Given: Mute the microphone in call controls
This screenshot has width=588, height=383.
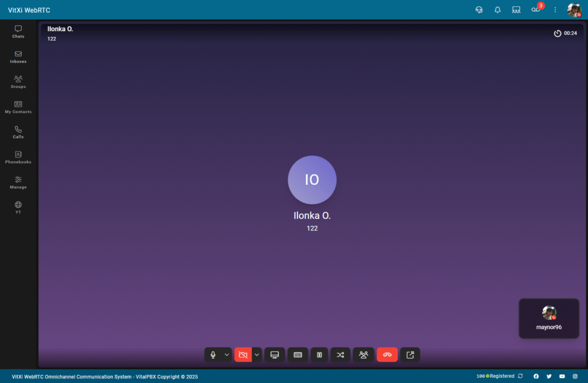Looking at the screenshot, I should [213, 355].
